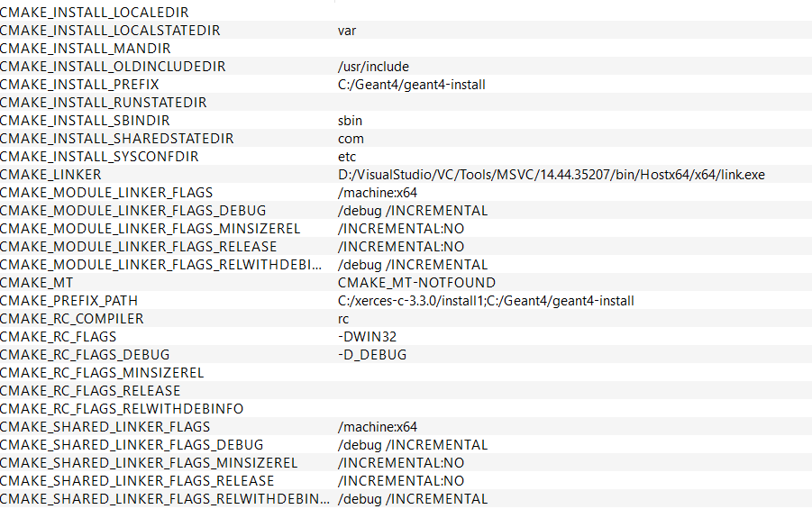Click the CMAKE_RC_COMPILER entry
812x509 pixels.
[x=71, y=319]
